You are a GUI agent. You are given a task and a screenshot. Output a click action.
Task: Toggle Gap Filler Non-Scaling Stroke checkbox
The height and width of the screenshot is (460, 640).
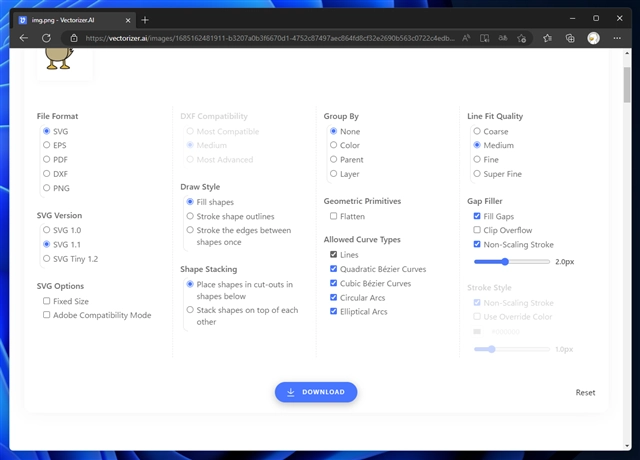477,244
